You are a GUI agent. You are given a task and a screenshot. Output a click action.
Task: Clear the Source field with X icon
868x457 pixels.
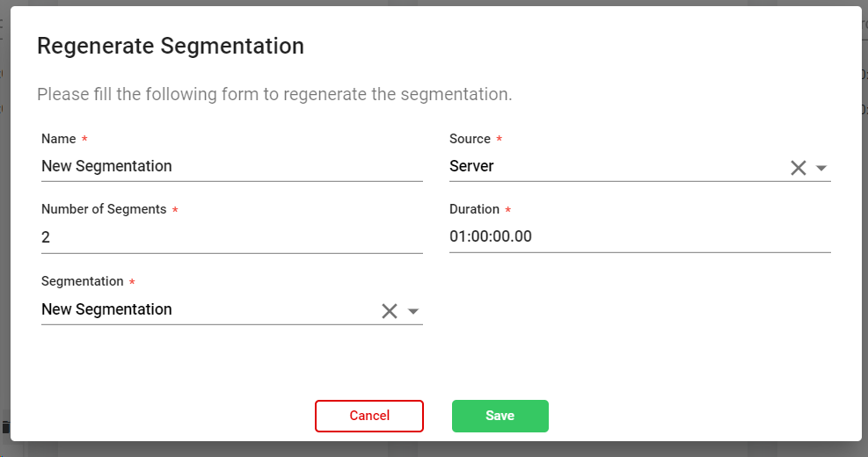click(x=798, y=168)
